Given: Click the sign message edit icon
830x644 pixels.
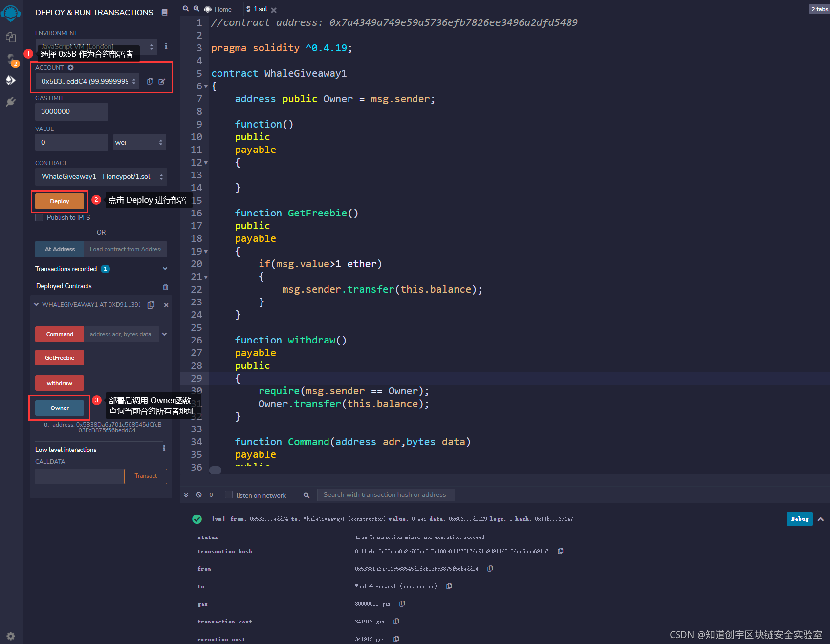Looking at the screenshot, I should point(162,81).
